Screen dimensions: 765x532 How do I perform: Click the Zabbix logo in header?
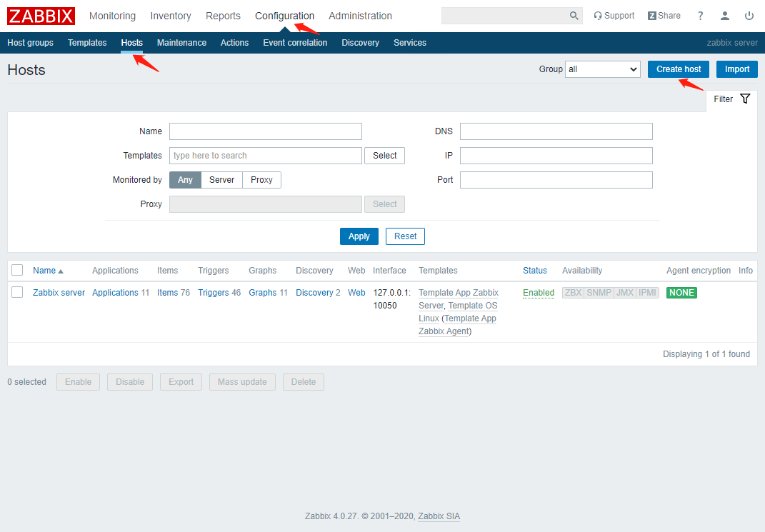41,16
